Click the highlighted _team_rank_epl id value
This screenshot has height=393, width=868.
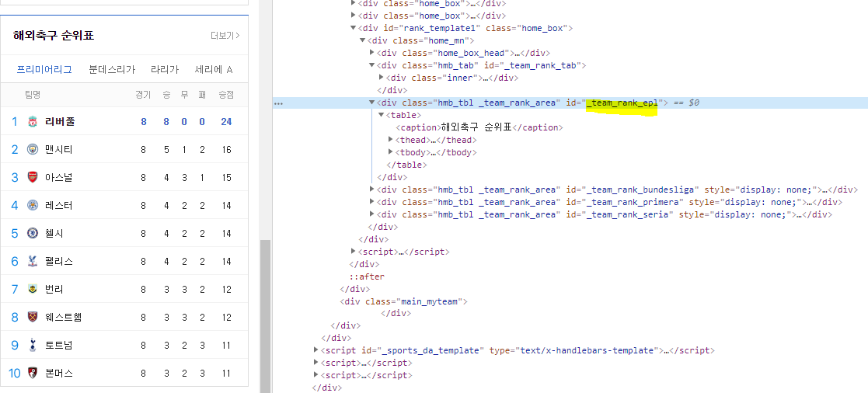(x=622, y=103)
